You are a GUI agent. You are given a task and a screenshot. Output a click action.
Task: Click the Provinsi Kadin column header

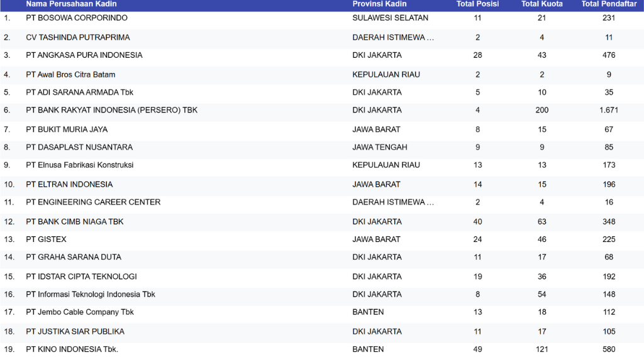379,4
